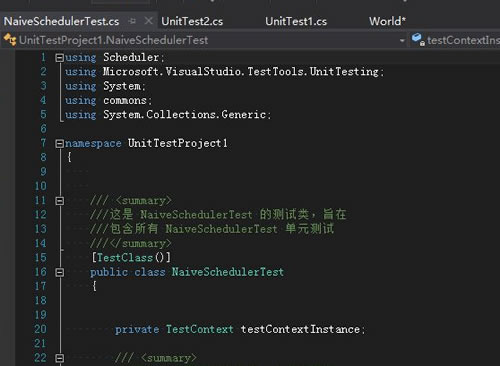Place cursor on using System.Collections.Generic line
The height and width of the screenshot is (366, 500).
168,115
